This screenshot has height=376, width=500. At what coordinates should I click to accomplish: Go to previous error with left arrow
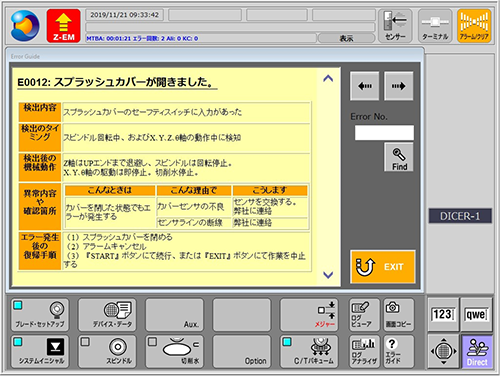coord(365,86)
